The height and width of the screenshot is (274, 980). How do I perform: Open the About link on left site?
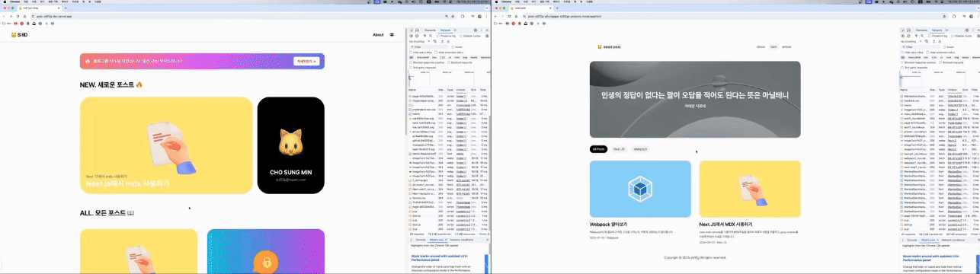coord(378,35)
